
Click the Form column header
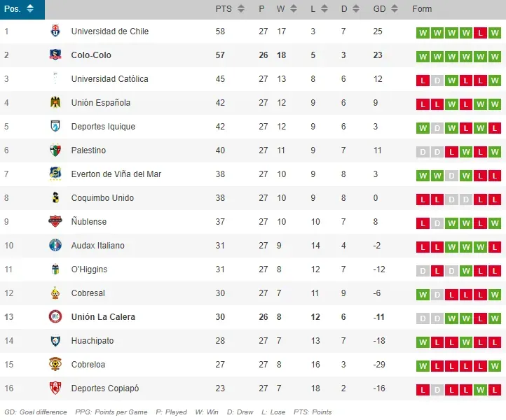click(x=422, y=9)
